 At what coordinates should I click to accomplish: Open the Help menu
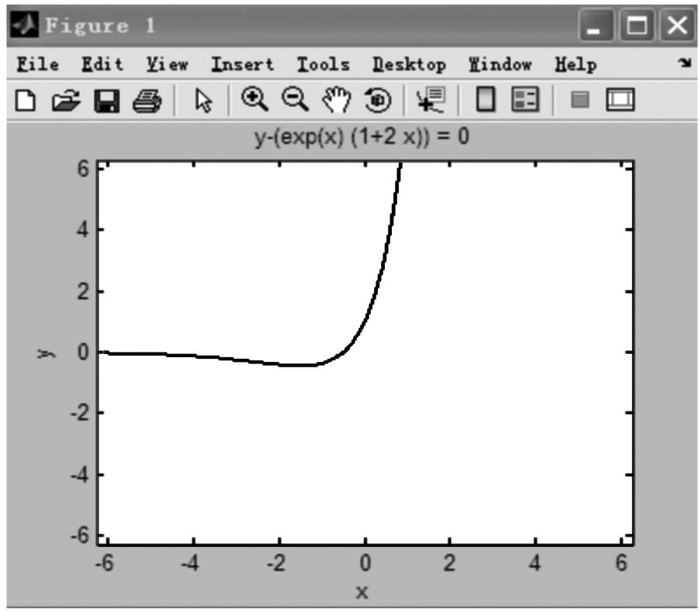pyautogui.click(x=575, y=65)
